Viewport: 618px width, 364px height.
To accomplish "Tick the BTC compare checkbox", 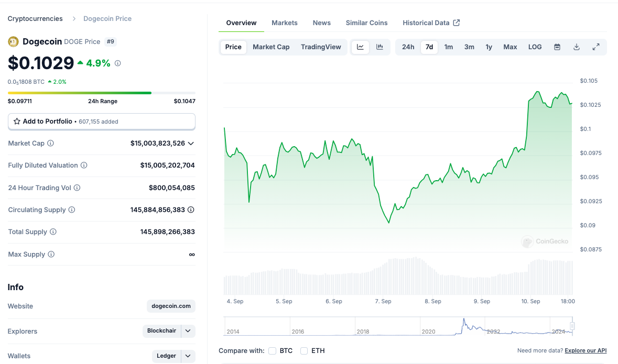I will pyautogui.click(x=273, y=351).
